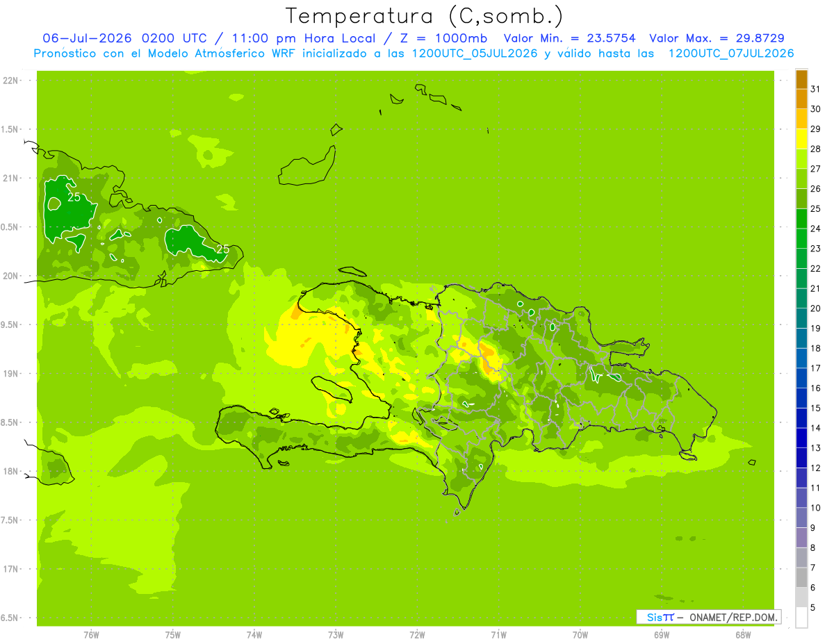Image resolution: width=834 pixels, height=644 pixels.
Task: Click the 76W longitude axis label
Action: tap(91, 635)
